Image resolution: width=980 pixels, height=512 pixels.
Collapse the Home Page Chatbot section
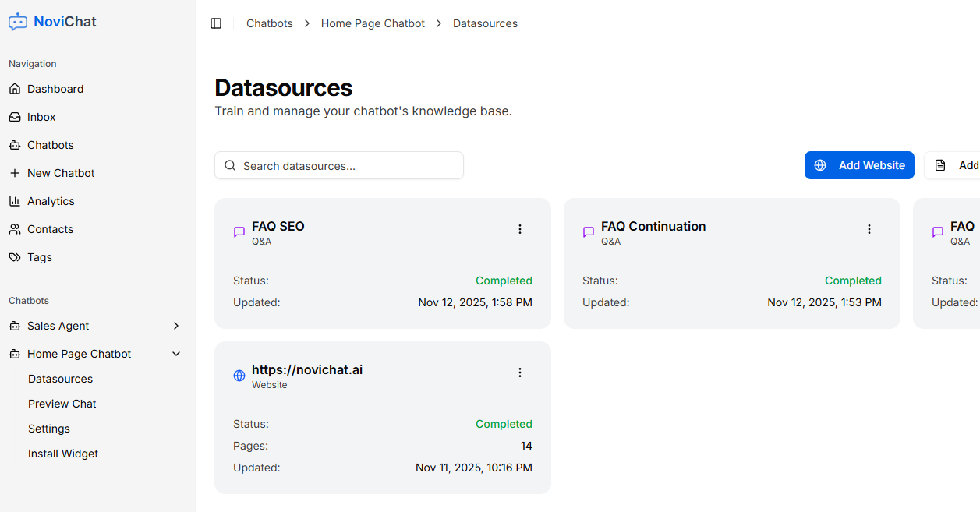click(x=176, y=353)
